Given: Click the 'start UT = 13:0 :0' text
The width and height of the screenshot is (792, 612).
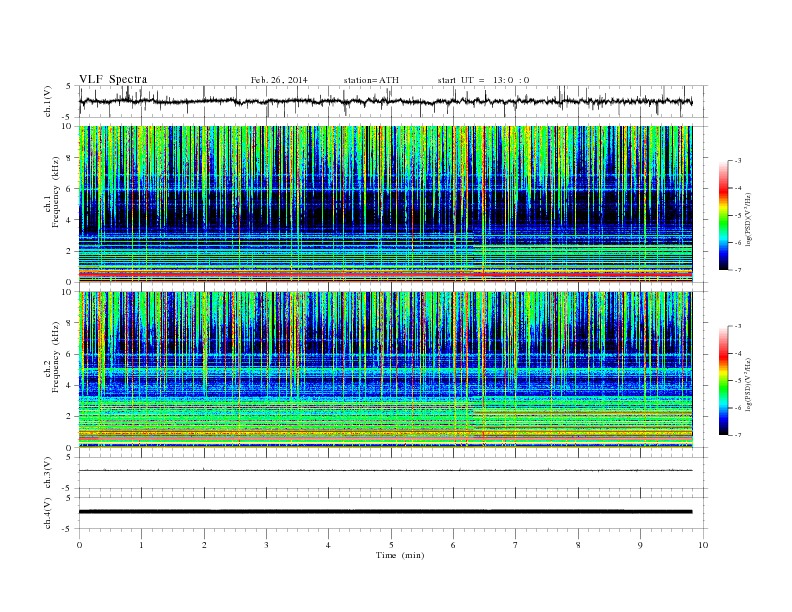Looking at the screenshot, I should 483,80.
